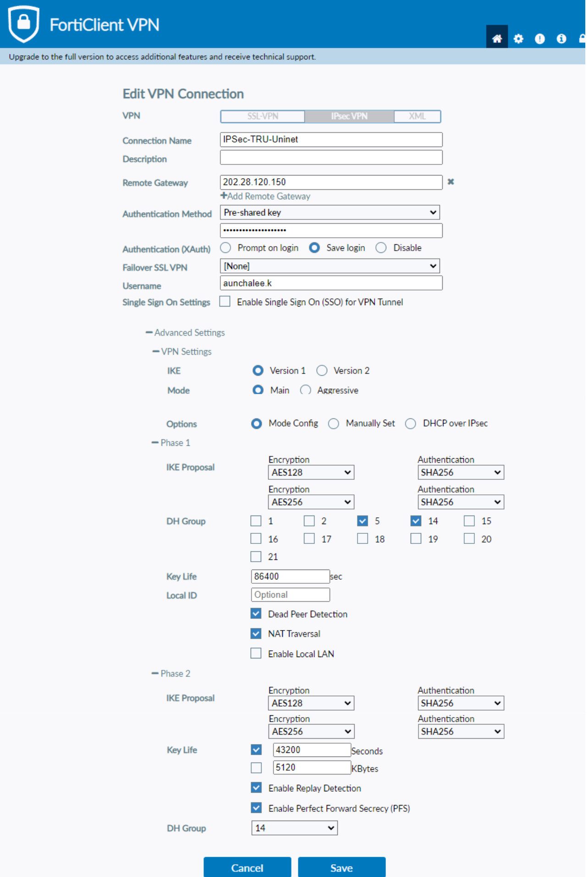The image size is (588, 877).
Task: Open Phase 1 AES128 encryption dropdown
Action: point(311,472)
